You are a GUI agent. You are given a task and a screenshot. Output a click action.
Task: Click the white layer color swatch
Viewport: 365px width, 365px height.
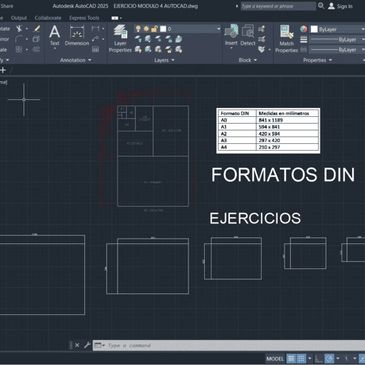pyautogui.click(x=163, y=29)
